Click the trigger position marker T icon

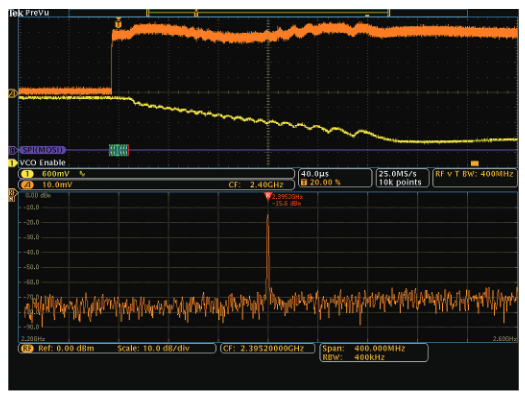click(118, 23)
